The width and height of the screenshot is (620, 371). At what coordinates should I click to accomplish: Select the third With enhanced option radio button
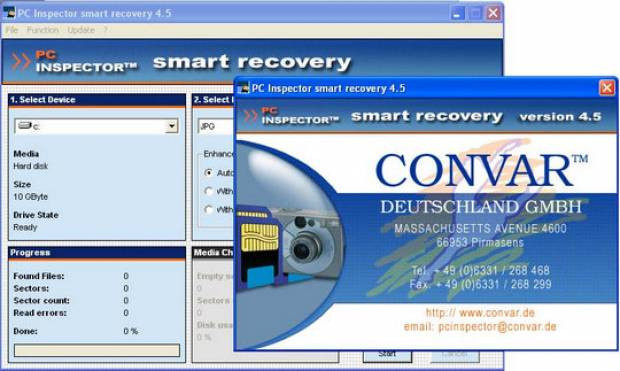point(208,209)
